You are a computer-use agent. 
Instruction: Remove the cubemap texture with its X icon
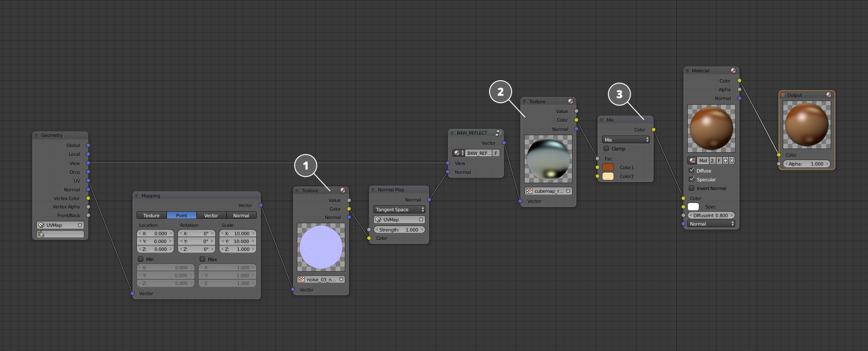pyautogui.click(x=568, y=191)
